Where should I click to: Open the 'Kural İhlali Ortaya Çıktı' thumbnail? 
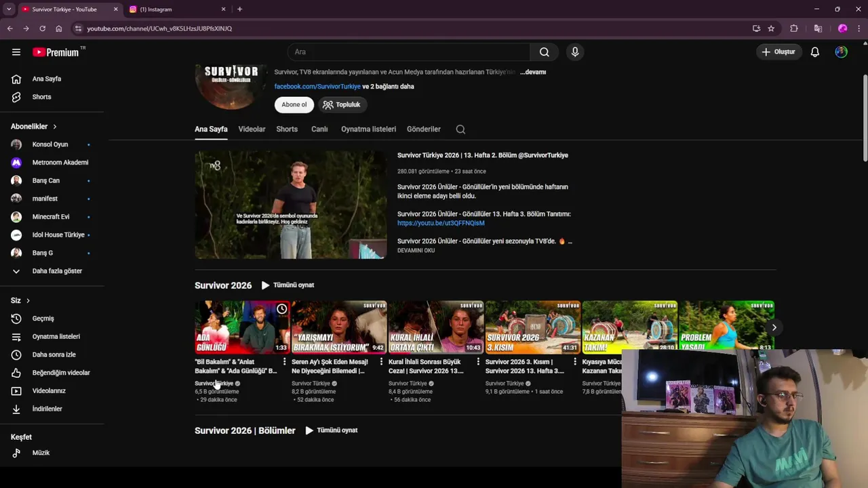click(436, 327)
